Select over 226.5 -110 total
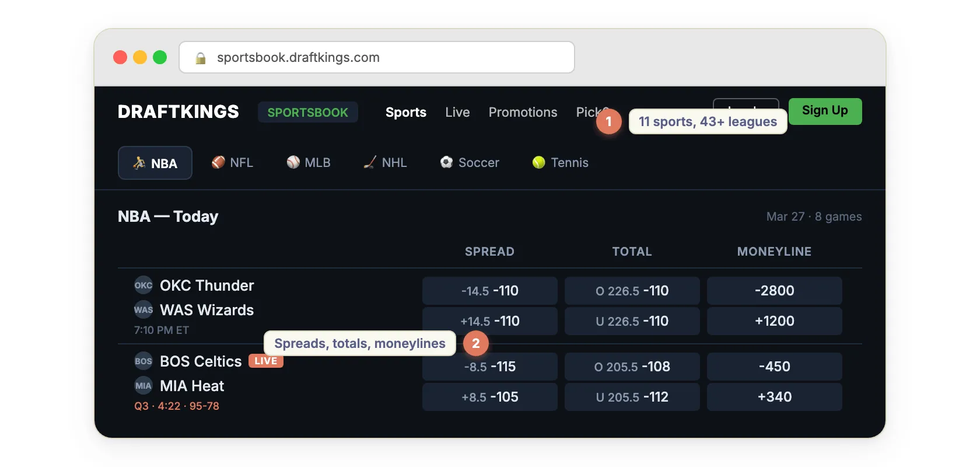The image size is (980, 467). 632,291
